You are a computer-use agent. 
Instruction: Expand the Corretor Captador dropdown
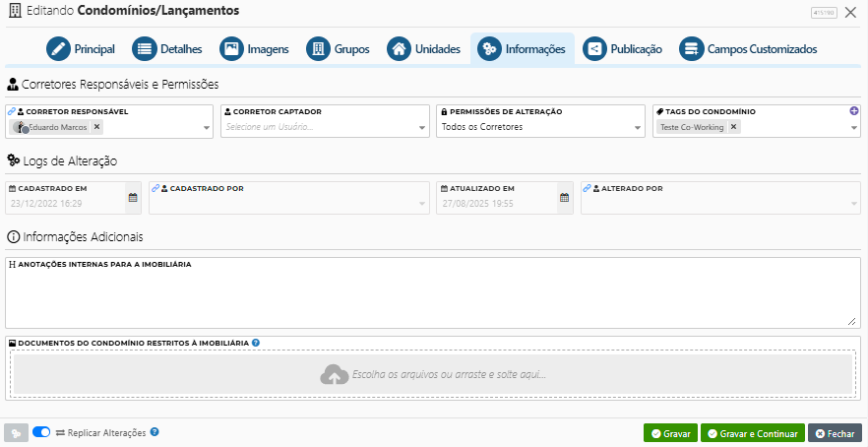coord(422,128)
